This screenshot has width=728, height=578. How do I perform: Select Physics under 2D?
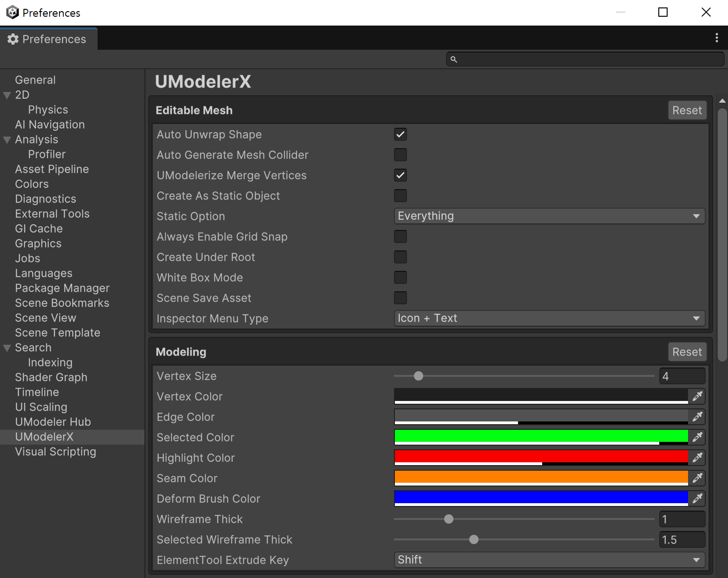tap(48, 110)
